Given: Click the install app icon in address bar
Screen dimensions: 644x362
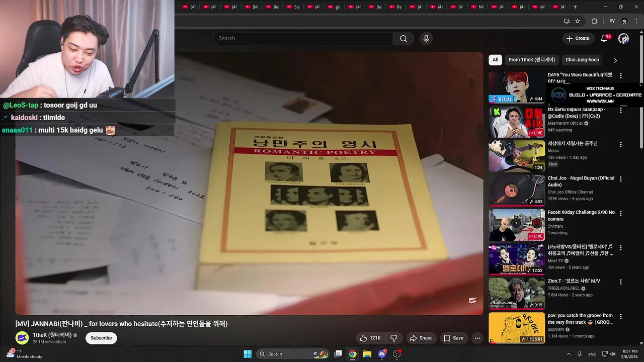Looking at the screenshot, I should 567,21.
